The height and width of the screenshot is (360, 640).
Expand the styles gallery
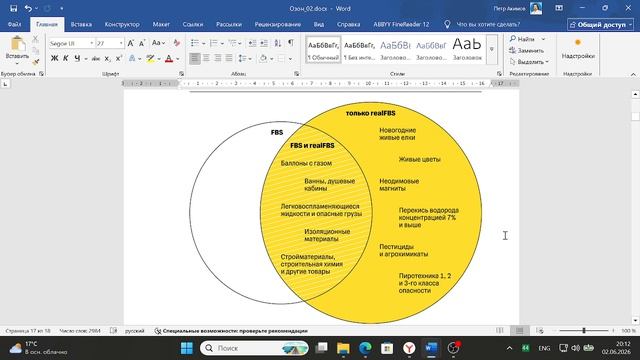tap(492, 49)
